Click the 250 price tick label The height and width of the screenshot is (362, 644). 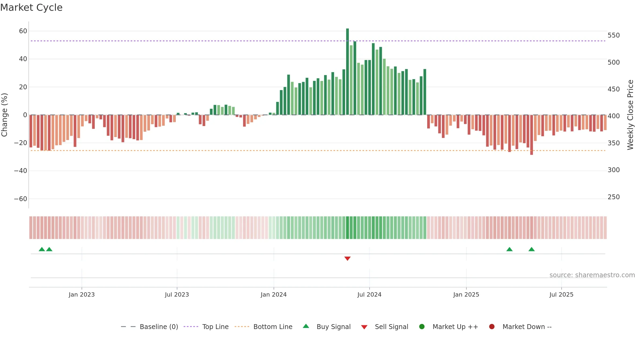tap(614, 197)
